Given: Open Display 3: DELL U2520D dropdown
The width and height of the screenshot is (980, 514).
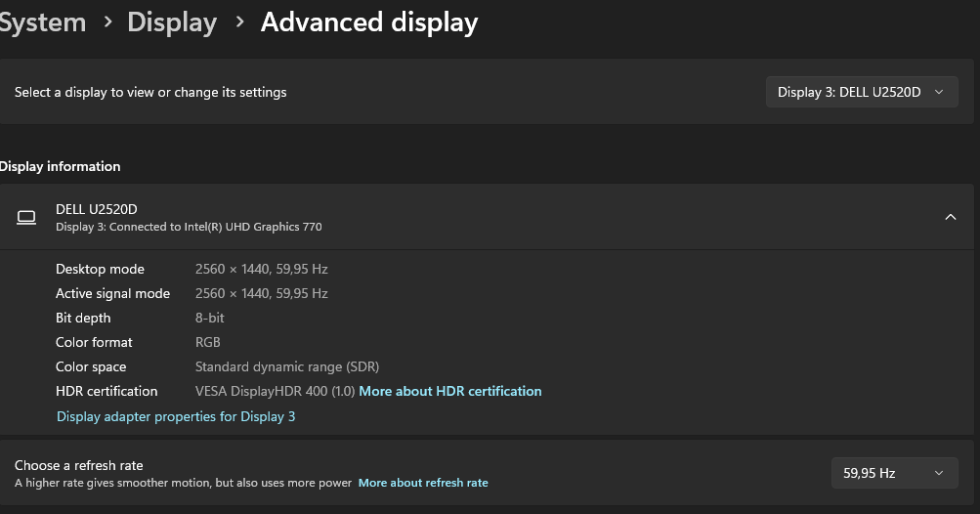Looking at the screenshot, I should [862, 92].
